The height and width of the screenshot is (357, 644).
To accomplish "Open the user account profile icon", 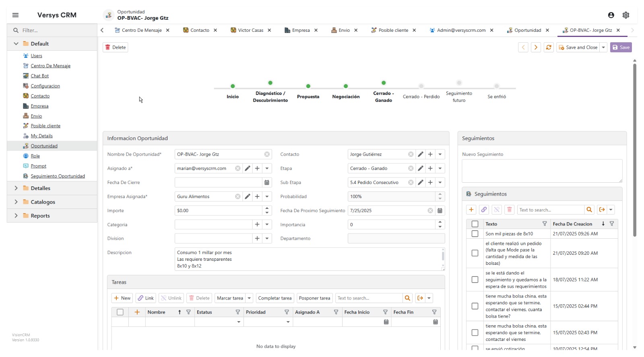I will (x=611, y=15).
